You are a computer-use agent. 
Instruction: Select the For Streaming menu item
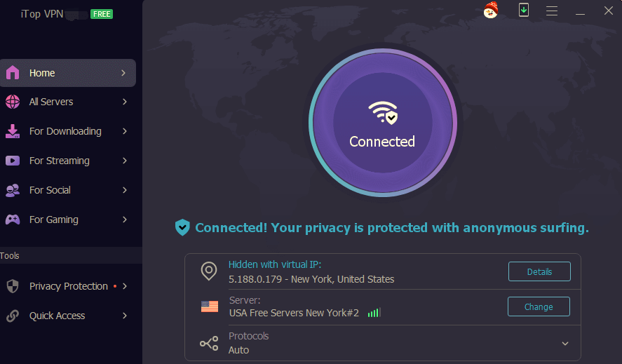tap(60, 161)
